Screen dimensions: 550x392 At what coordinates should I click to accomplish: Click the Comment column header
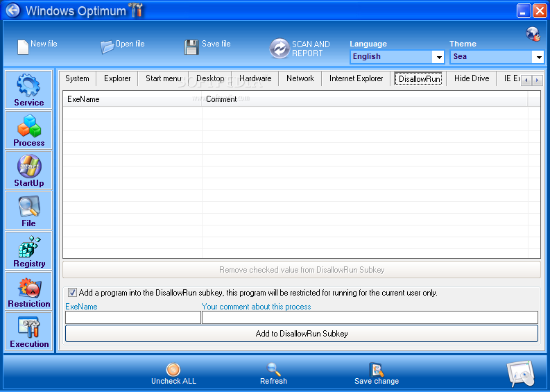(x=365, y=99)
